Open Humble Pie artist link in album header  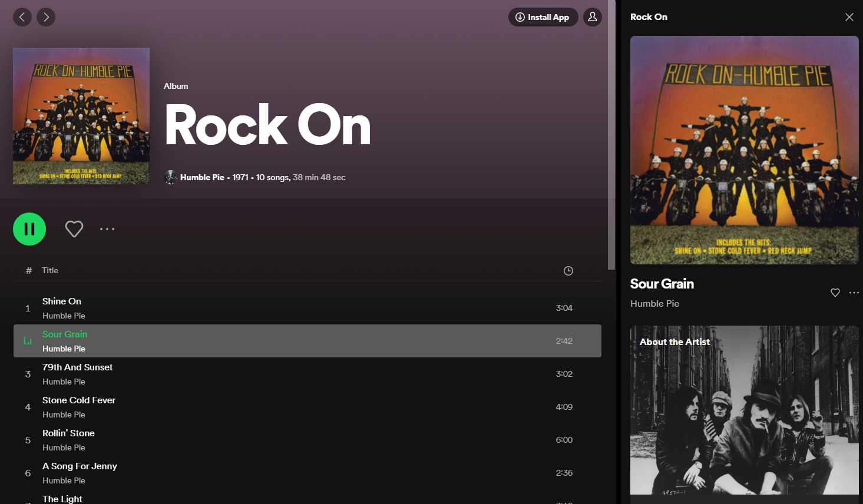pyautogui.click(x=202, y=177)
